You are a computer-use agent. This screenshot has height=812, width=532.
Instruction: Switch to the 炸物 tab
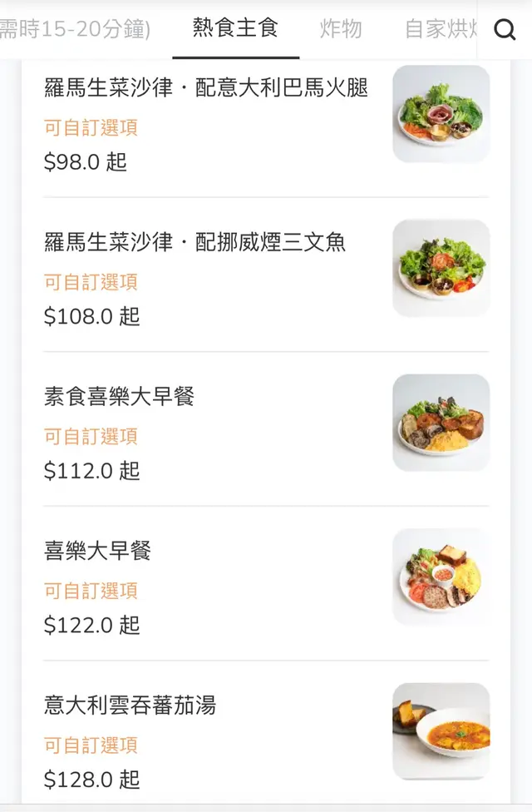(341, 29)
